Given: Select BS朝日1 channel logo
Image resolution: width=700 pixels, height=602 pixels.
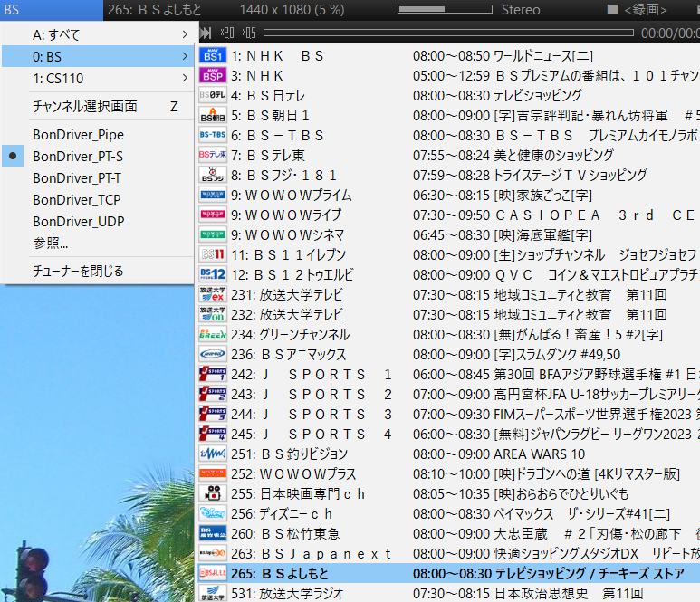Looking at the screenshot, I should (x=213, y=116).
